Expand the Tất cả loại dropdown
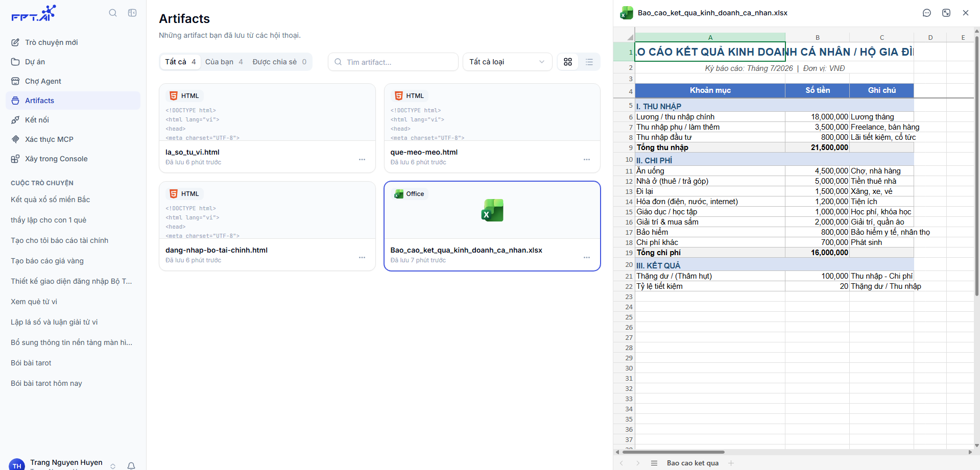 507,62
